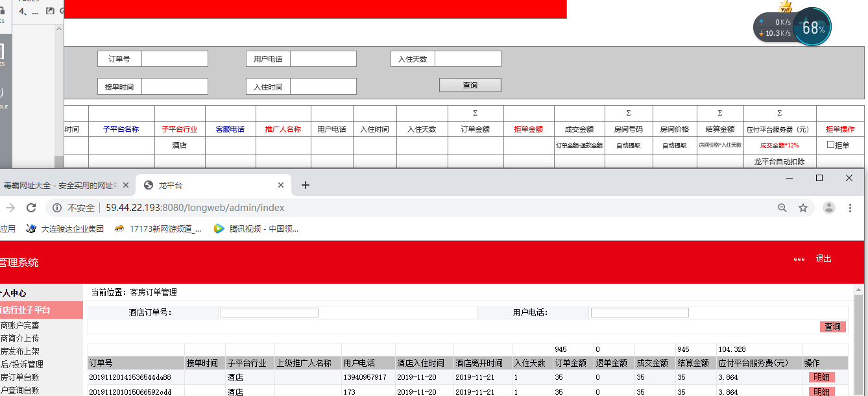
Task: Open 17173新网游频道 bookmark
Action: click(x=158, y=229)
